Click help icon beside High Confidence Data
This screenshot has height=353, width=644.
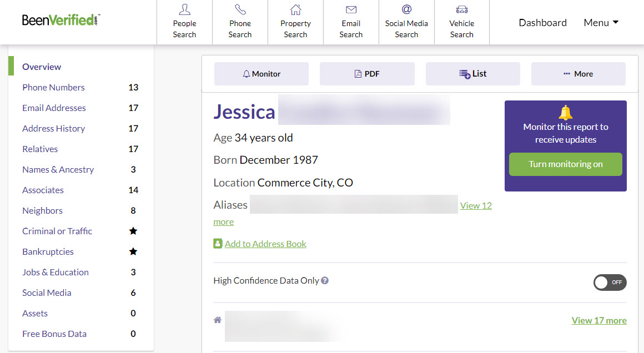pos(325,280)
